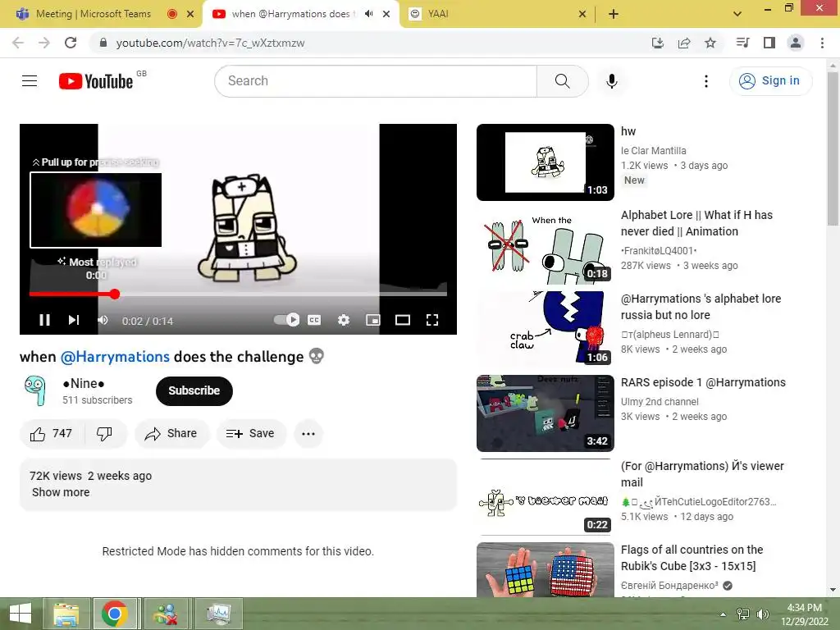Open File Explorer from taskbar
The height and width of the screenshot is (630, 840).
pos(66,614)
